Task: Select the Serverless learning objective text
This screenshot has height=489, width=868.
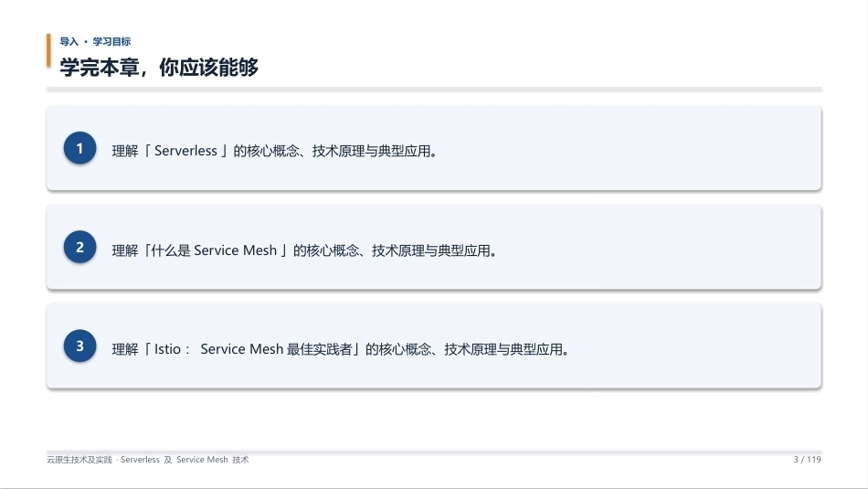Action: [275, 151]
